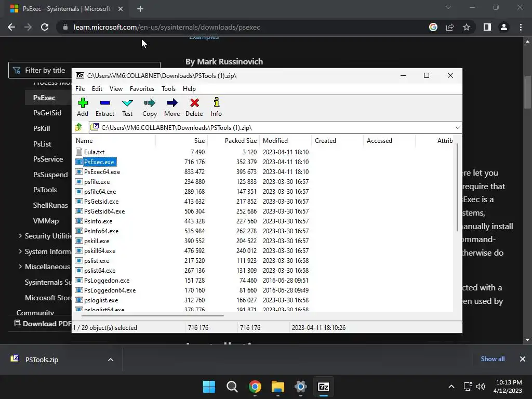Click the bookmark star icon in Chrome

coord(467,27)
